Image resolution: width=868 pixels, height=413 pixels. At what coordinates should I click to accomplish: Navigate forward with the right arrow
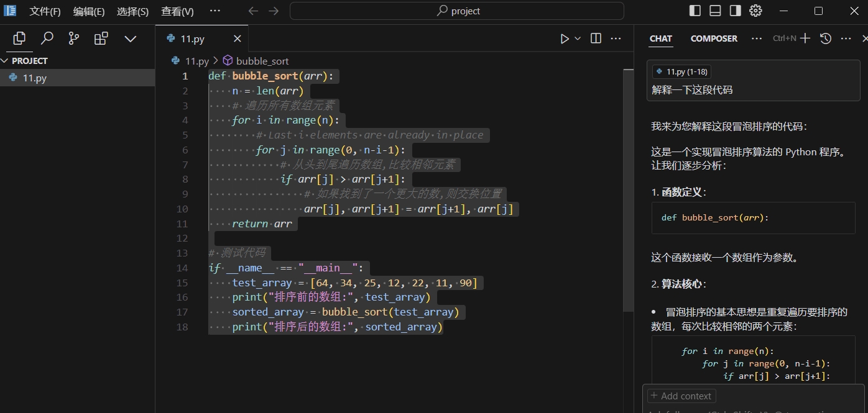tap(274, 11)
